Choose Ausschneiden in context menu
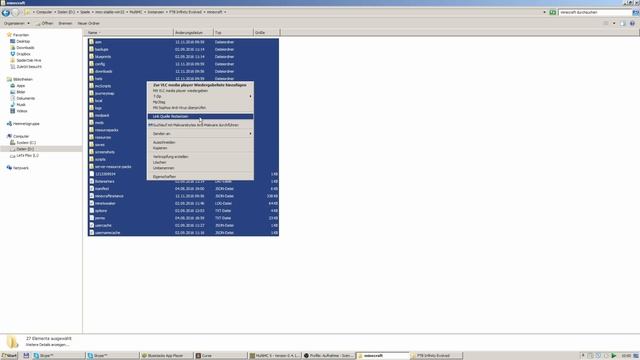Screen dimensions: 640x360 tap(200, 142)
